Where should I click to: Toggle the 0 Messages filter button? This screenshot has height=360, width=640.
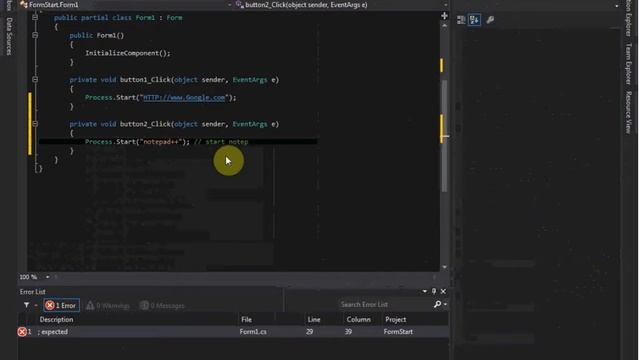tap(162, 305)
